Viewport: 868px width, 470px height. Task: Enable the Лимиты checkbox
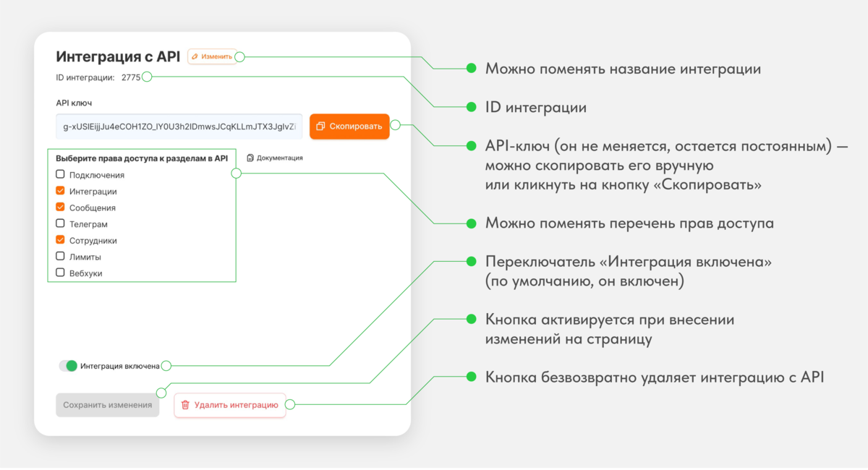(61, 257)
